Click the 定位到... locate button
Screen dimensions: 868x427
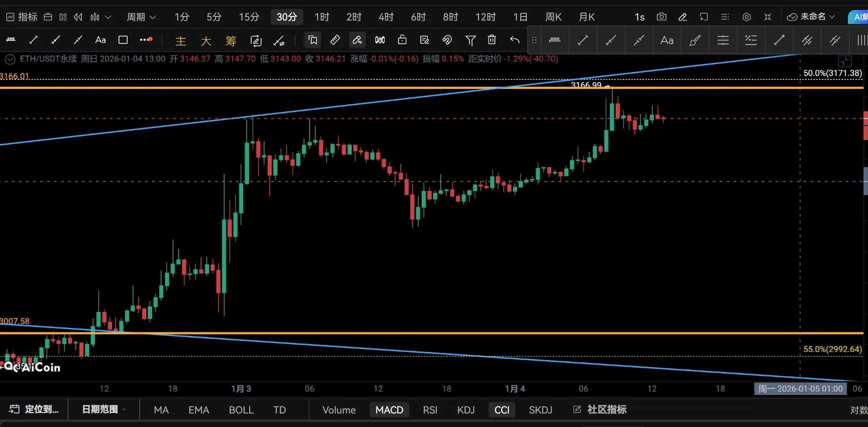click(34, 409)
